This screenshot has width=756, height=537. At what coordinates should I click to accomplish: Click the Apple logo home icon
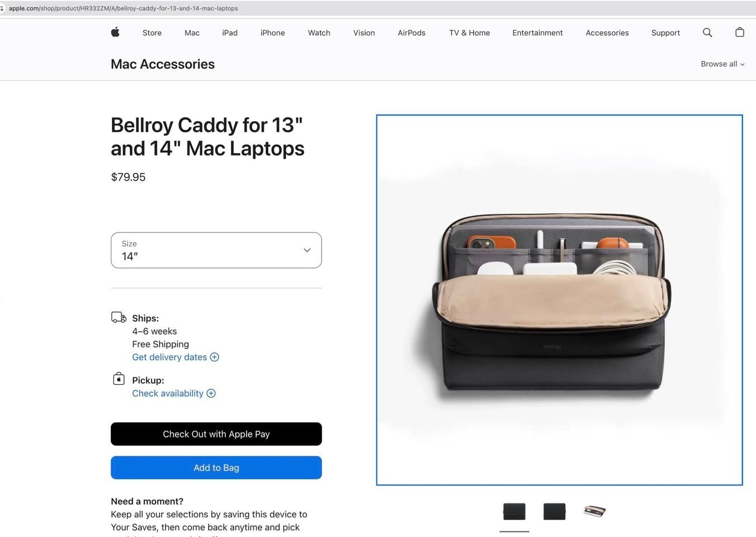(x=115, y=32)
